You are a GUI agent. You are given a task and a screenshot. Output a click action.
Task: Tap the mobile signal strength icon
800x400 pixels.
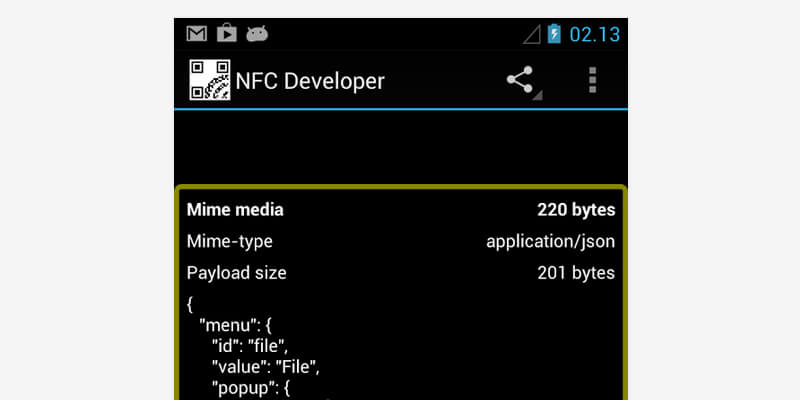coord(532,34)
